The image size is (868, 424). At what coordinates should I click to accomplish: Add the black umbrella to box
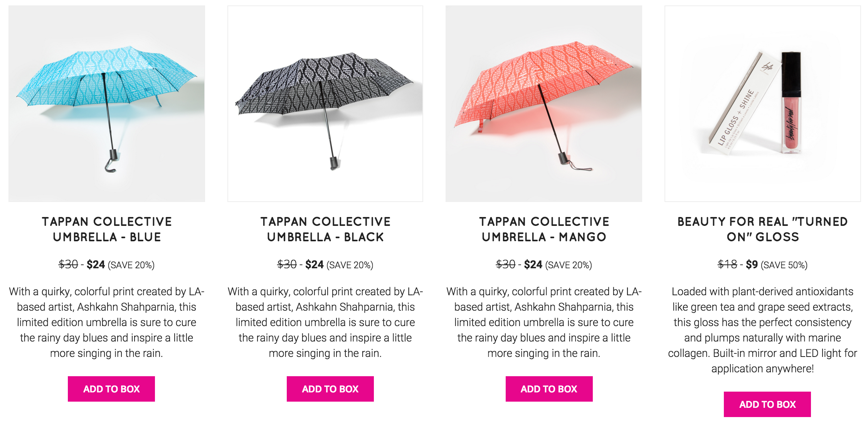pos(330,389)
